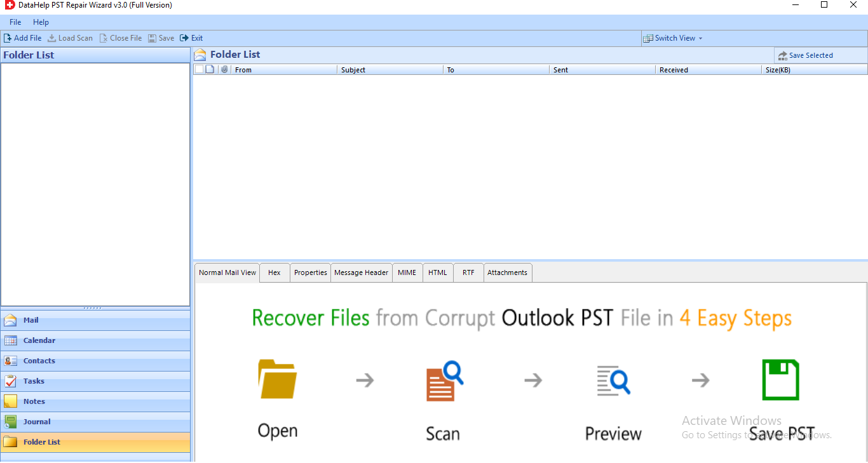The height and width of the screenshot is (463, 868).
Task: Switch to the HTML tab
Action: (x=438, y=272)
